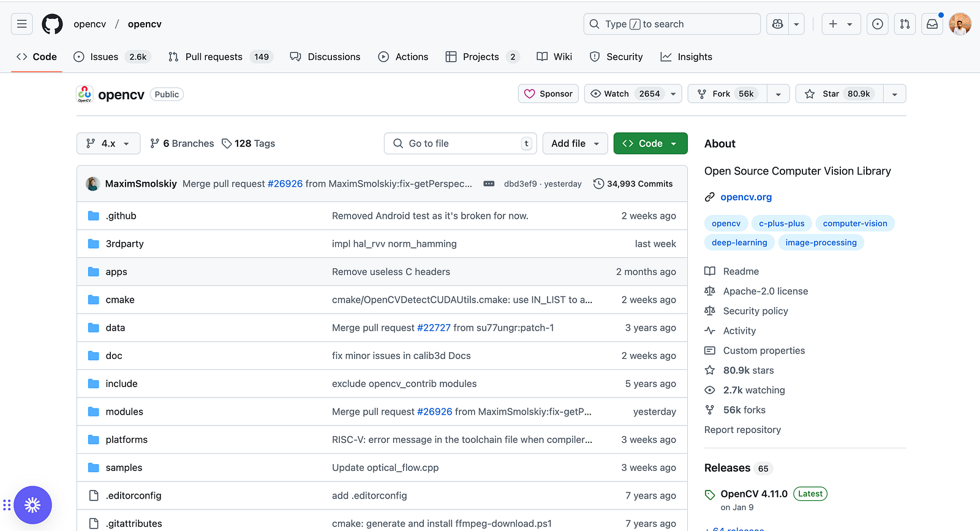Sponsor the opencv project
Screen dimensions: 980x531
coord(548,94)
